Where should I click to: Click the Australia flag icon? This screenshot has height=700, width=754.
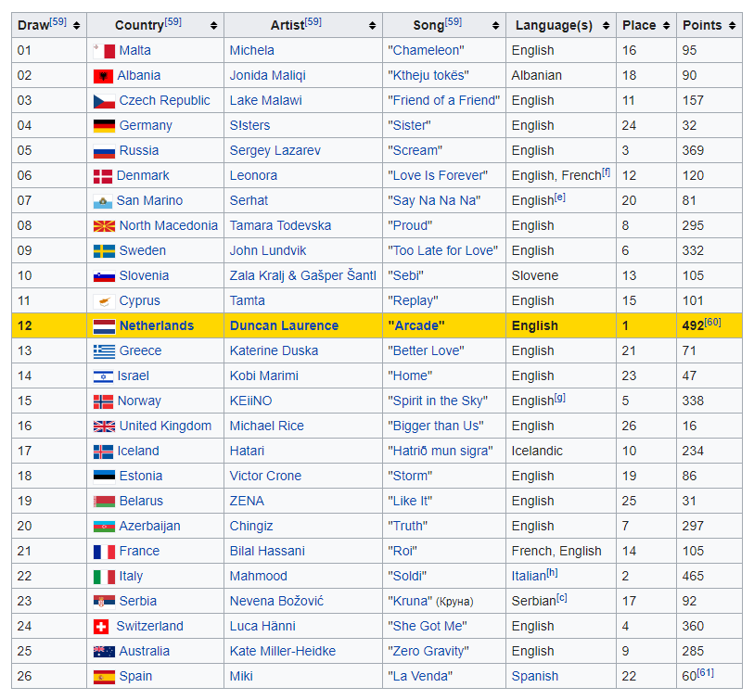coord(104,651)
